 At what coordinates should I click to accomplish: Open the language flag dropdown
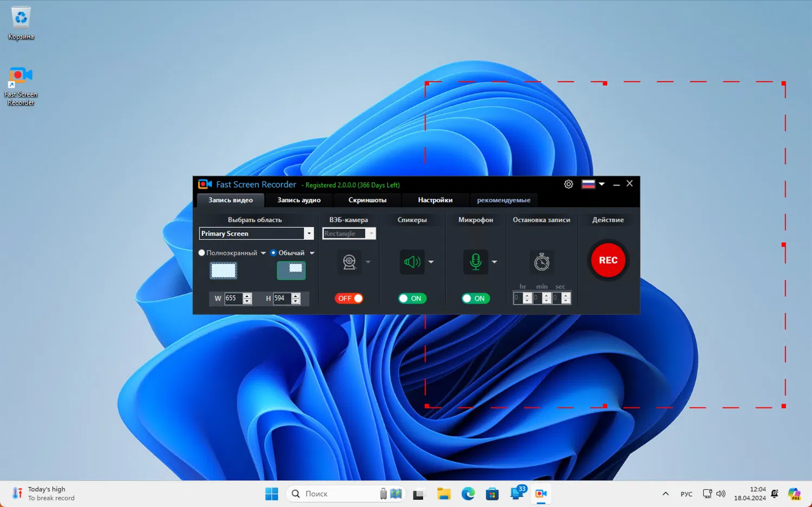594,184
